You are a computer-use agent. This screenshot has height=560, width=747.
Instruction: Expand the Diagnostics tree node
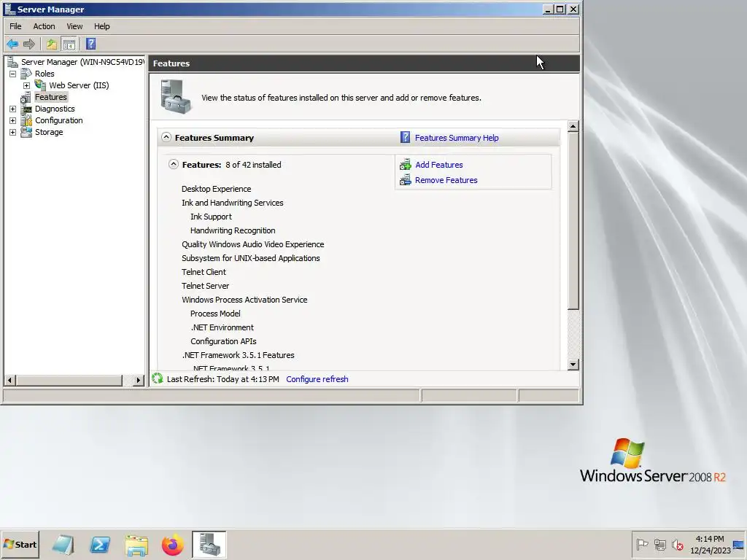tap(13, 109)
